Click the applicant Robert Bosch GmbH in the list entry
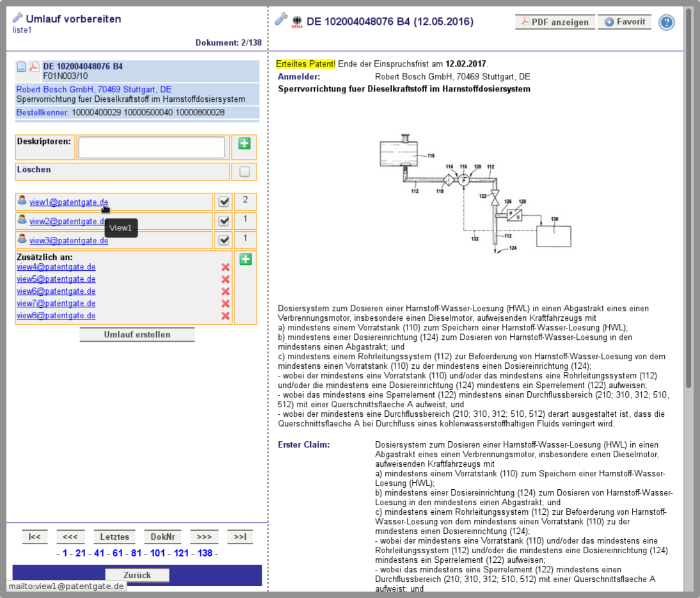 [94, 90]
